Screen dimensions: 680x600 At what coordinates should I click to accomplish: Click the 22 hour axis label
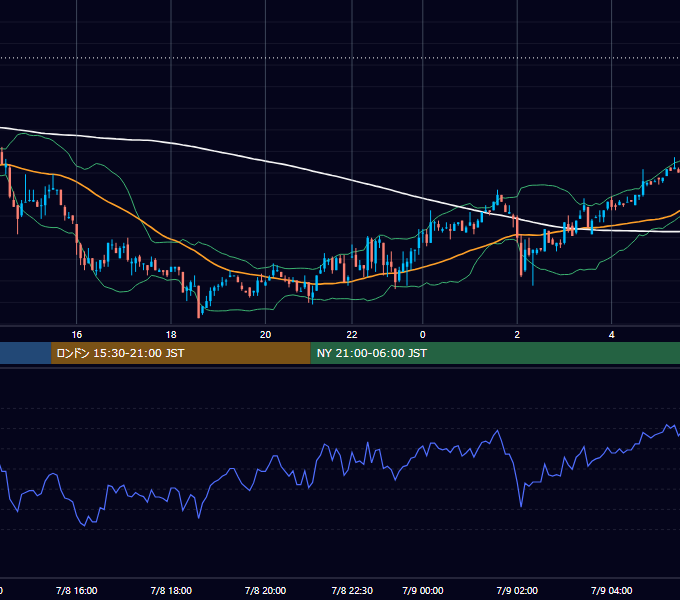click(352, 334)
